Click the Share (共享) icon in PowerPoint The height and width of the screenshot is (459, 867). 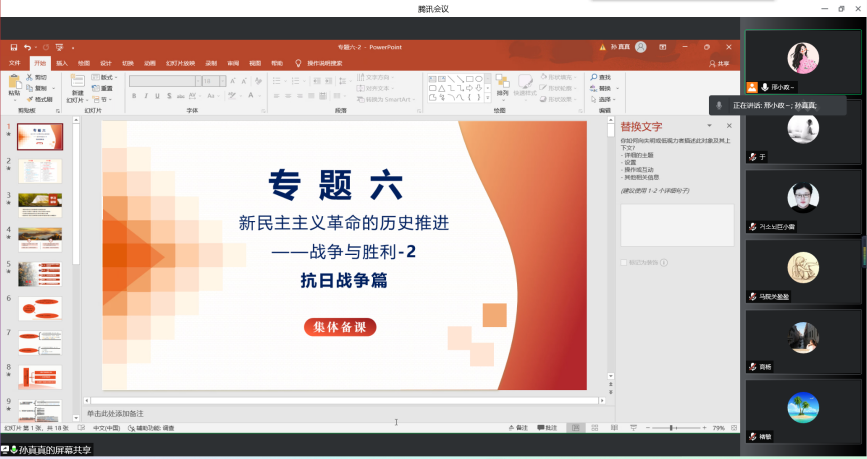pos(718,63)
